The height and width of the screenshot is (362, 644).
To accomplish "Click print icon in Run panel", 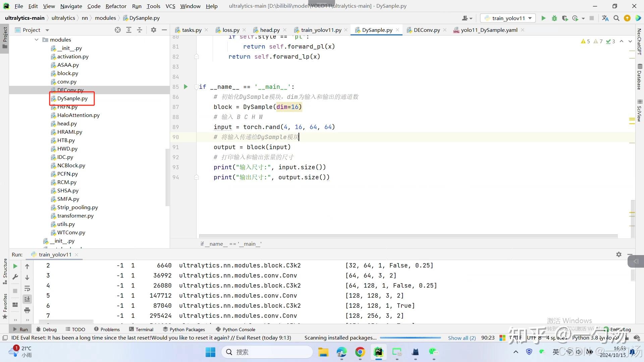I will pyautogui.click(x=27, y=310).
